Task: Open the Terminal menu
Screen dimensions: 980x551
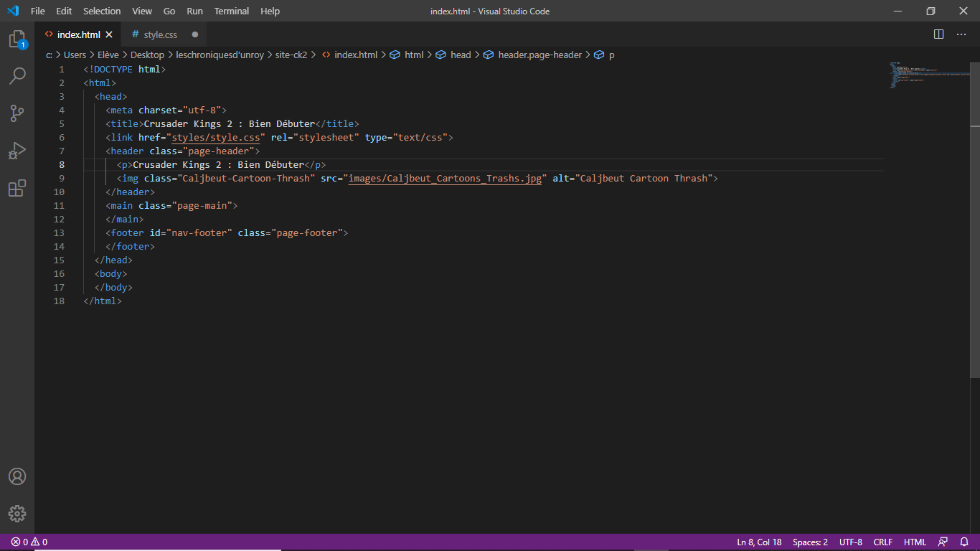Action: pyautogui.click(x=232, y=11)
